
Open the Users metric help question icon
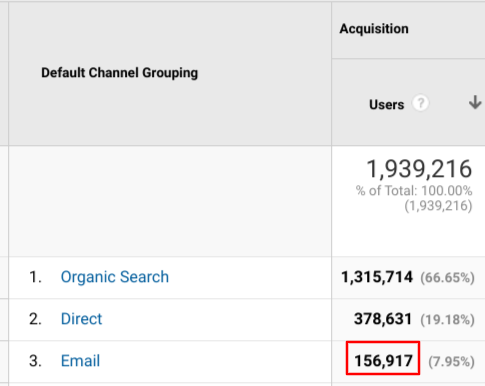(x=420, y=103)
